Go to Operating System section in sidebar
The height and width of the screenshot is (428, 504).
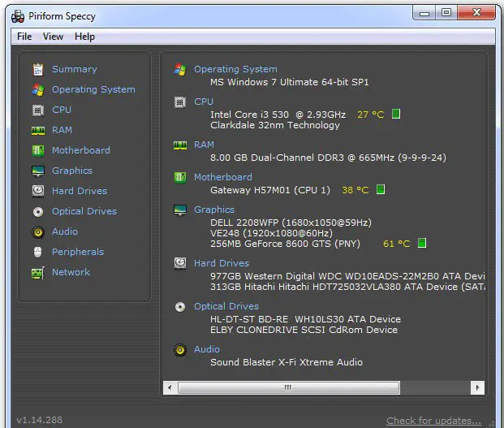(x=93, y=89)
